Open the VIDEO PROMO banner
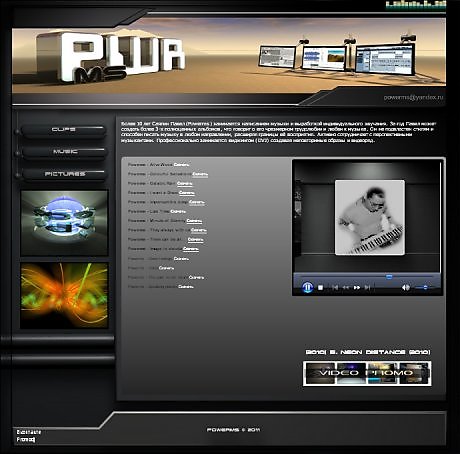This screenshot has width=460, height=454. (367, 373)
